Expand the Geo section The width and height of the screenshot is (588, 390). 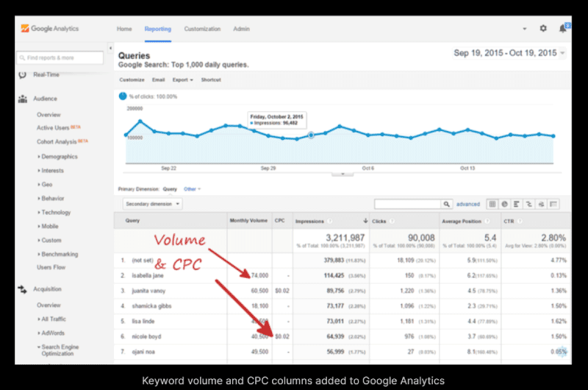click(45, 184)
